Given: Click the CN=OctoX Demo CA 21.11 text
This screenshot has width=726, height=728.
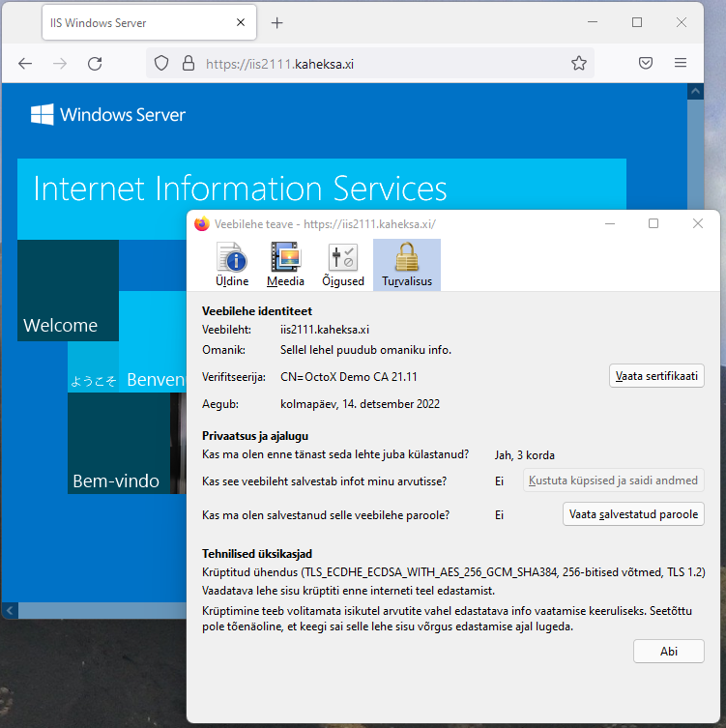Looking at the screenshot, I should tap(349, 376).
